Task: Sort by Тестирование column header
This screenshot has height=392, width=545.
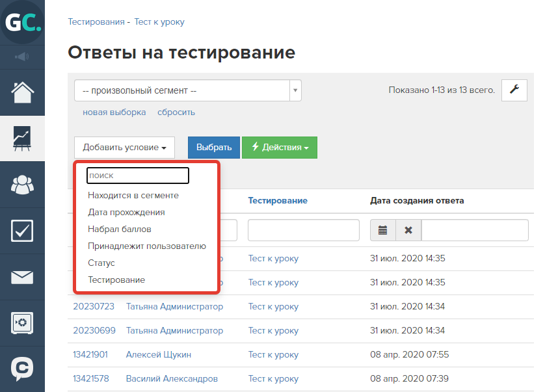Action: pyautogui.click(x=278, y=200)
